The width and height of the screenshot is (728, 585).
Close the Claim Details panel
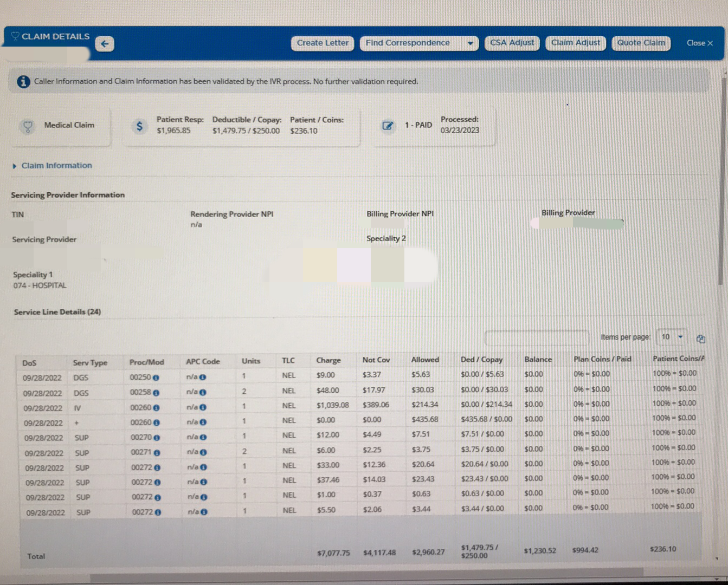(700, 43)
